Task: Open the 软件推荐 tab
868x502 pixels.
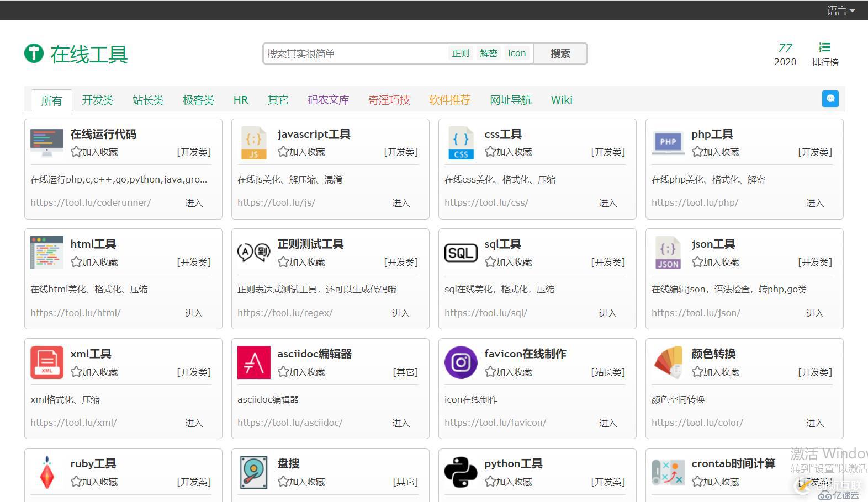Action: click(450, 100)
